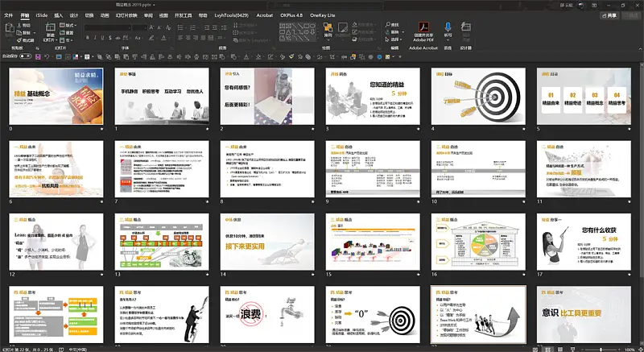The width and height of the screenshot is (644, 352).
Task: Open the File menu
Action: pyautogui.click(x=9, y=15)
